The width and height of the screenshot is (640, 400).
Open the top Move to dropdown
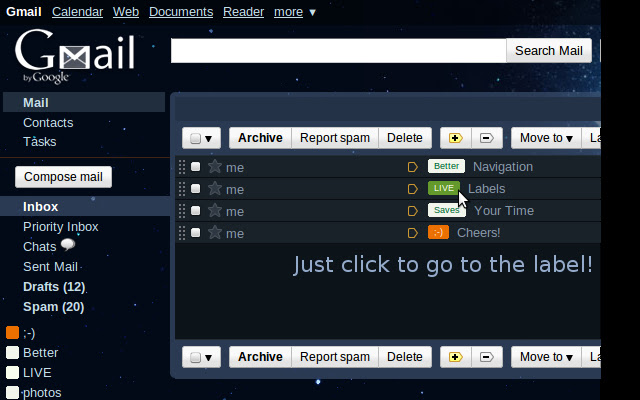(x=546, y=138)
